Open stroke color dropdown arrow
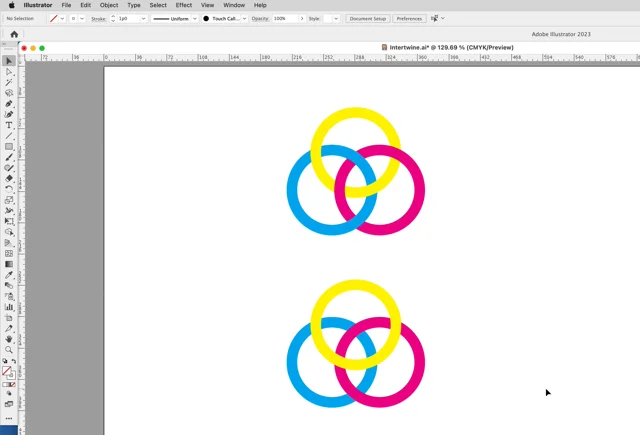Screen dimensions: 640x435 click(x=82, y=19)
